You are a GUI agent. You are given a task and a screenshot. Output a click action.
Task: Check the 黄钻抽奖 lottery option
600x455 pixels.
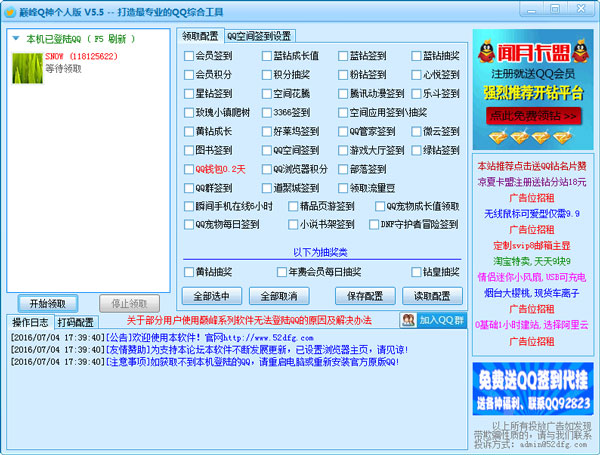pyautogui.click(x=189, y=272)
